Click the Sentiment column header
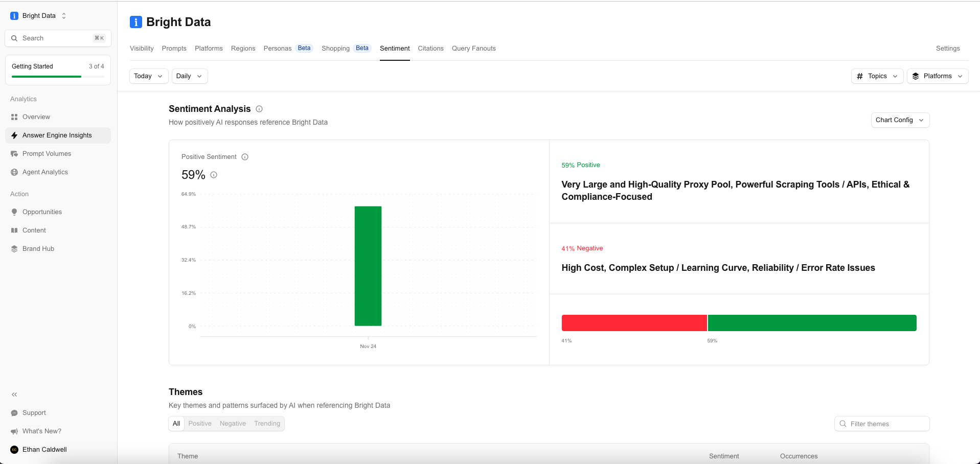Viewport: 980px width, 464px height. click(x=724, y=456)
